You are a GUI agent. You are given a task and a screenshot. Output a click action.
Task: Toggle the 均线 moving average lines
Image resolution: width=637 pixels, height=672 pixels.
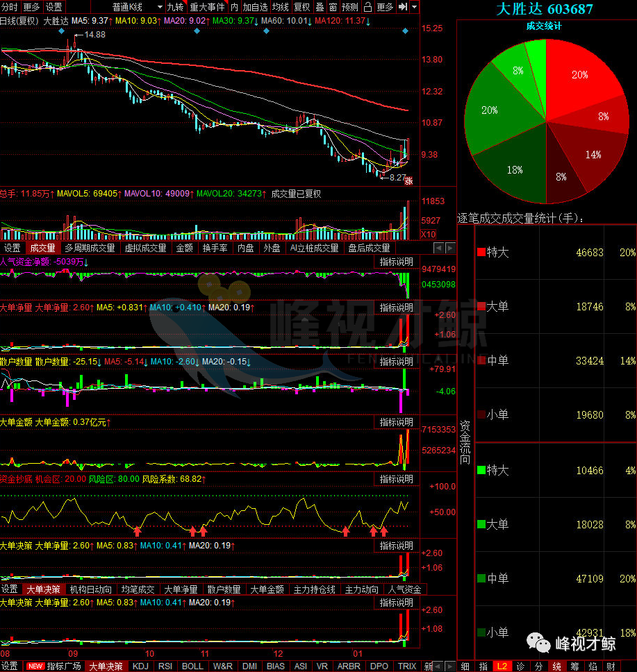[281, 7]
